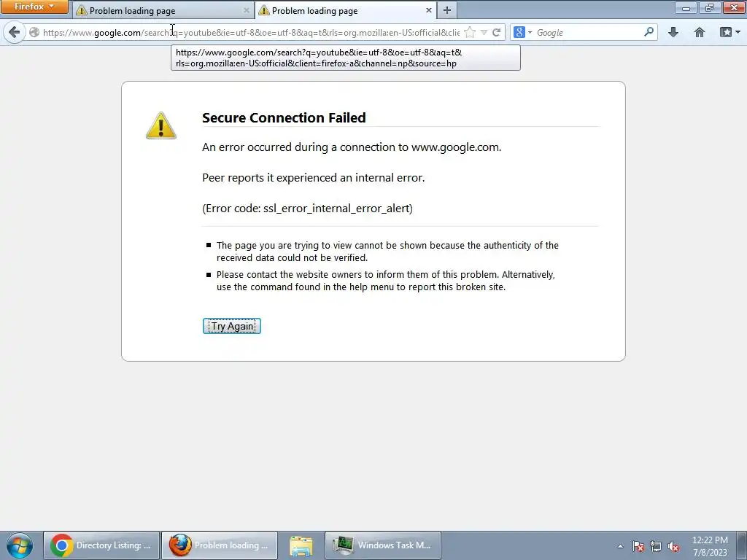Open the URL history dropdown arrow
Viewport: 747px width, 560px height.
(484, 32)
